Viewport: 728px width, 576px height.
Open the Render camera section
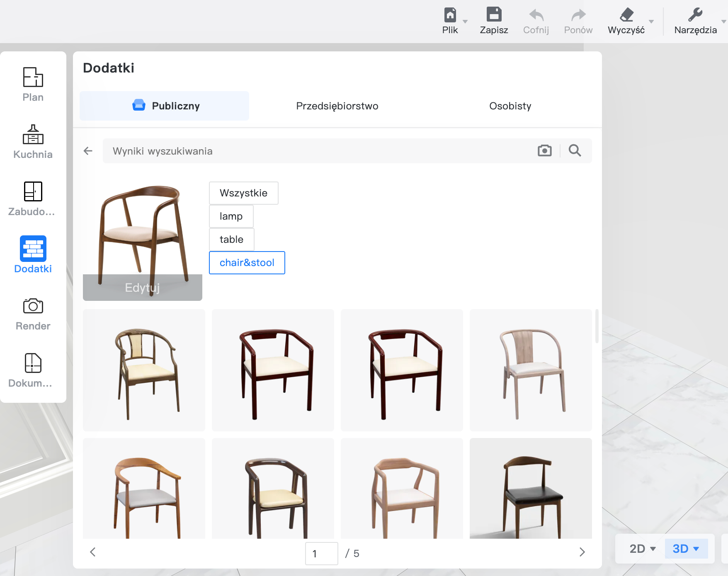point(33,314)
